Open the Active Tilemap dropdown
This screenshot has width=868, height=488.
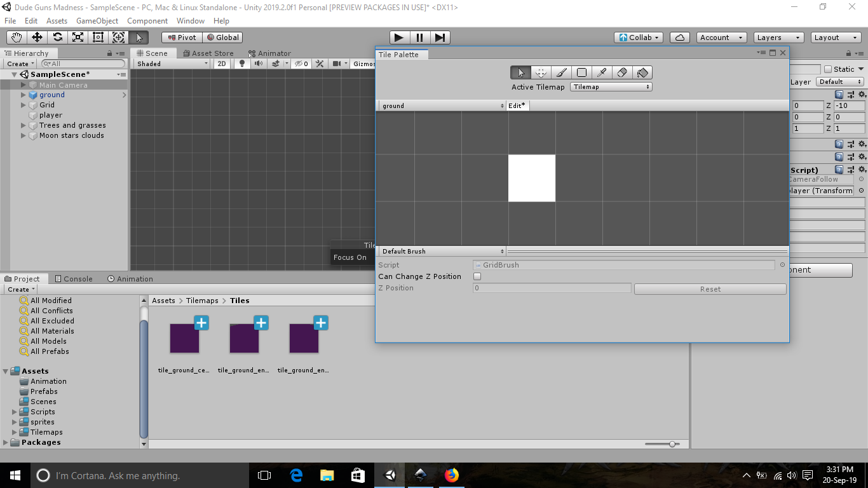611,86
